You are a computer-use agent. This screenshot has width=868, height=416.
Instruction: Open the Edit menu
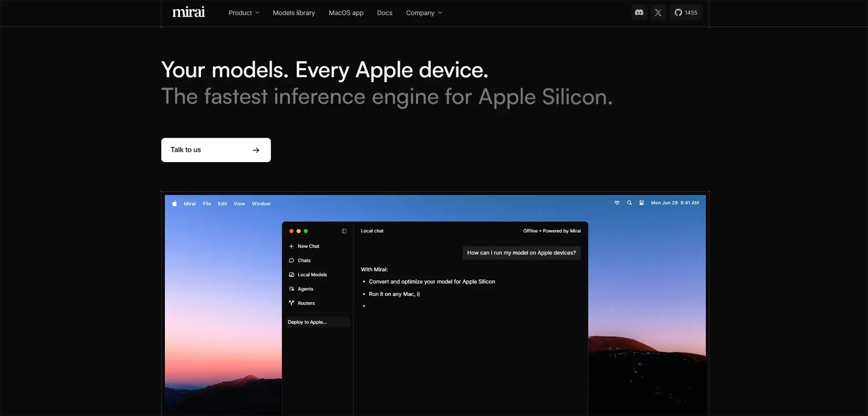(223, 203)
